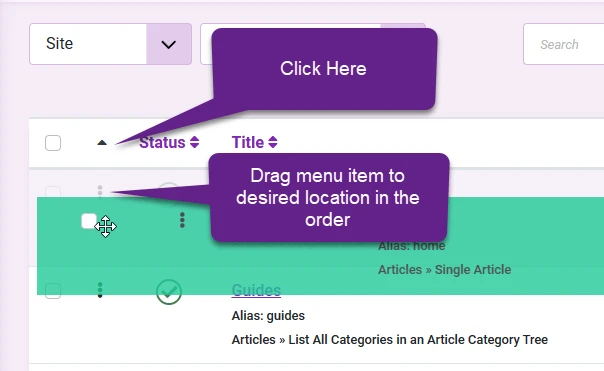Tick the checkbox for the Guides row
604x371 pixels.
pyautogui.click(x=53, y=291)
